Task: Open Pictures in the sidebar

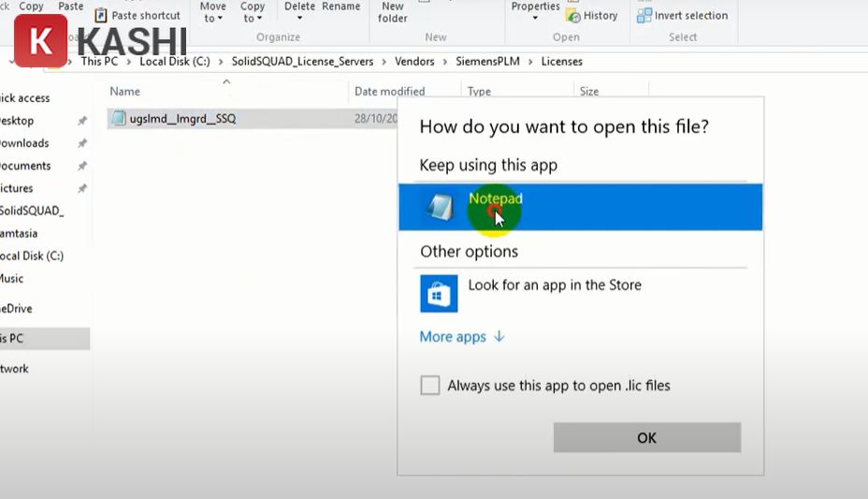Action: coord(17,188)
